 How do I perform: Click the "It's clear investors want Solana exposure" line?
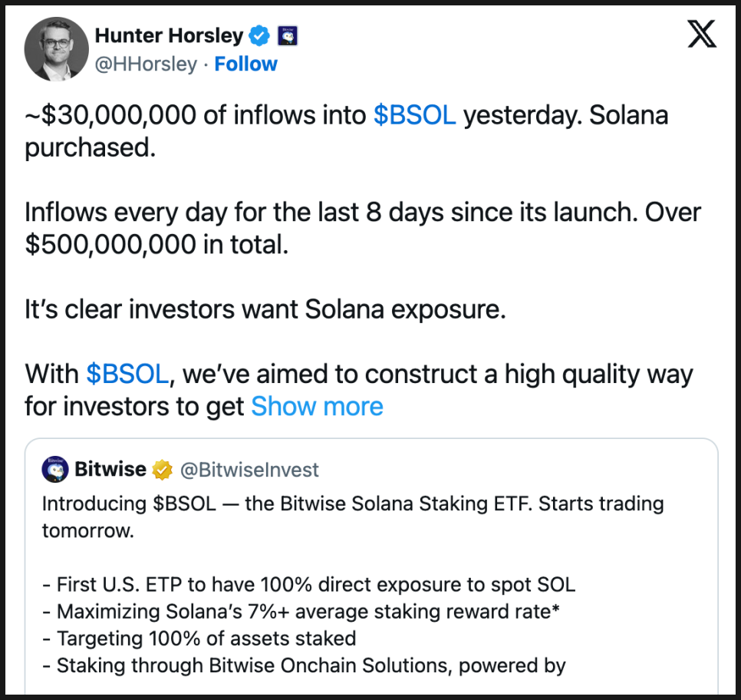point(265,309)
